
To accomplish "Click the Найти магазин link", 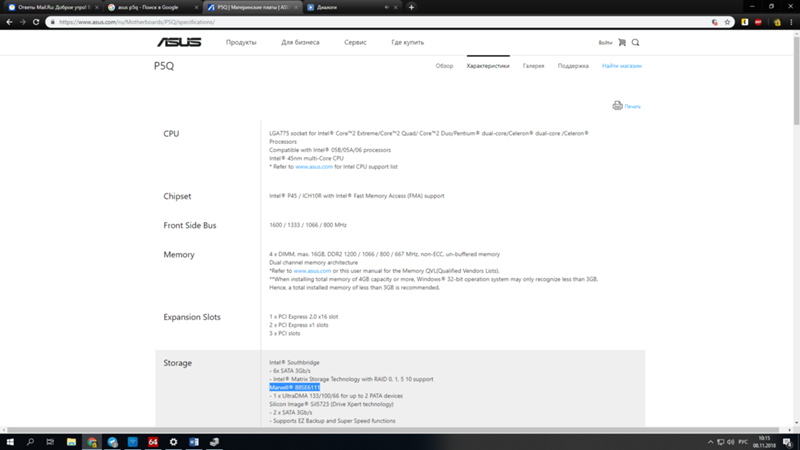I will [621, 66].
